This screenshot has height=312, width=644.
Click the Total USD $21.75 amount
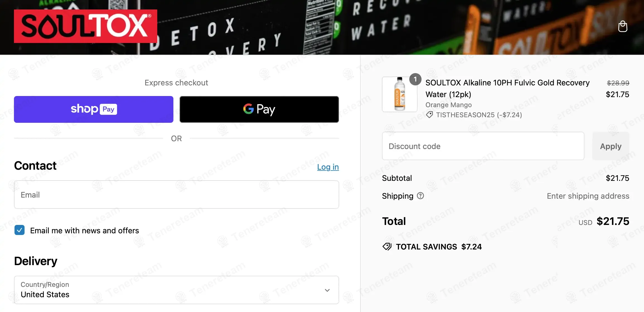point(613,221)
